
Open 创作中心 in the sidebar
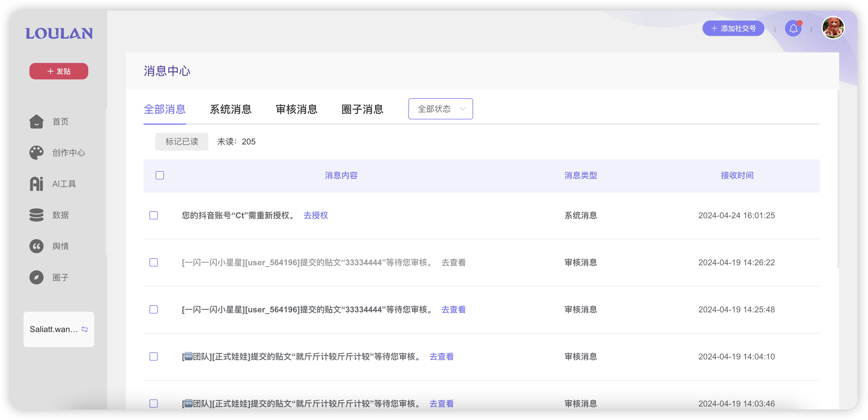[x=69, y=153]
